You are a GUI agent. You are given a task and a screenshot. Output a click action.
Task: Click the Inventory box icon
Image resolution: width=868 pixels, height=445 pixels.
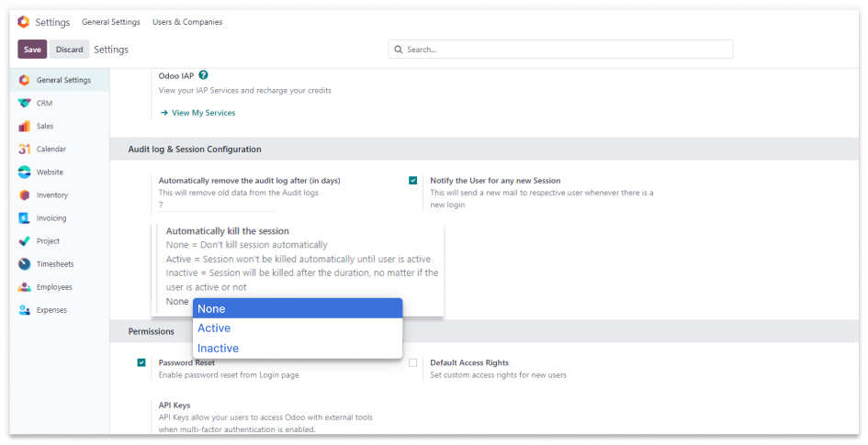25,195
